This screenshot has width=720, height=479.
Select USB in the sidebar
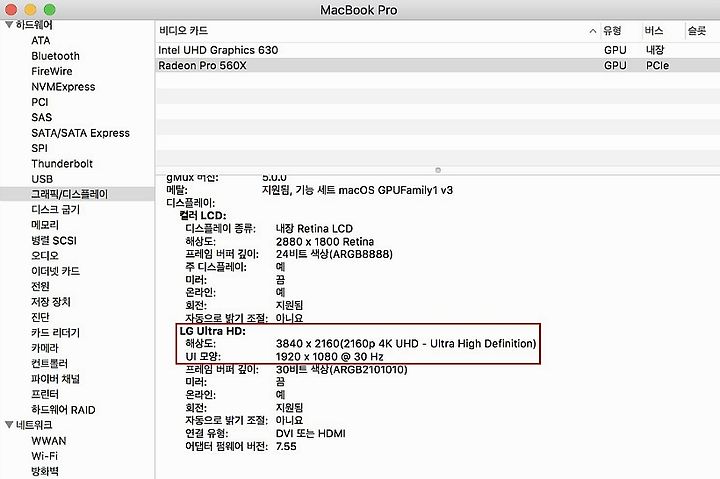click(x=42, y=179)
